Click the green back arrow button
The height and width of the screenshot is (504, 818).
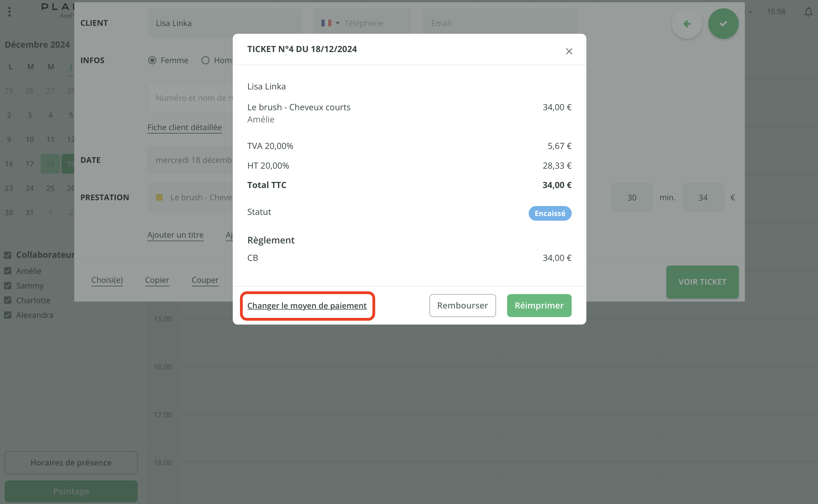(x=687, y=24)
